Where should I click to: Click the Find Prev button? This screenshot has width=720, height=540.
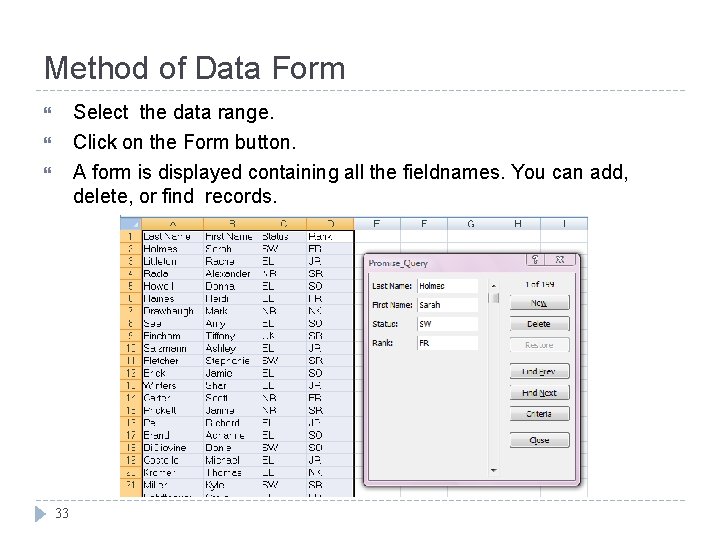pos(540,371)
